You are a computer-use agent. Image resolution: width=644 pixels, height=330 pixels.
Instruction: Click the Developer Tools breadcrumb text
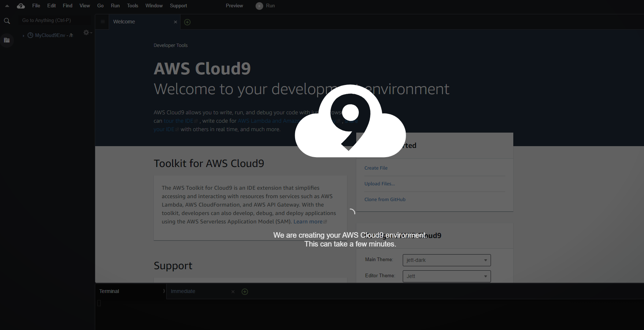[171, 45]
